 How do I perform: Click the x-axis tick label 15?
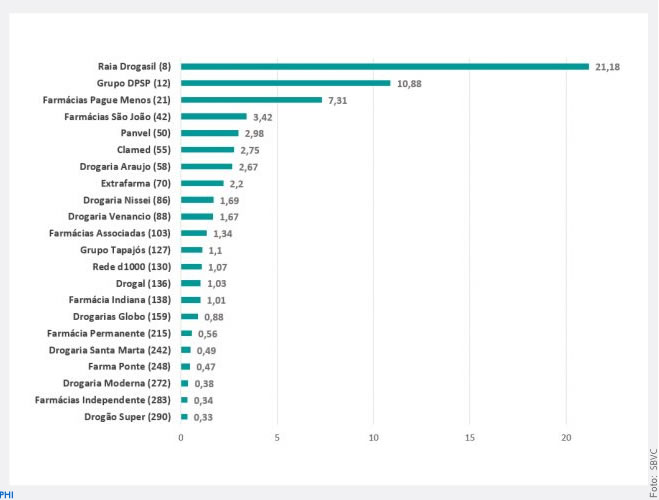(x=470, y=438)
